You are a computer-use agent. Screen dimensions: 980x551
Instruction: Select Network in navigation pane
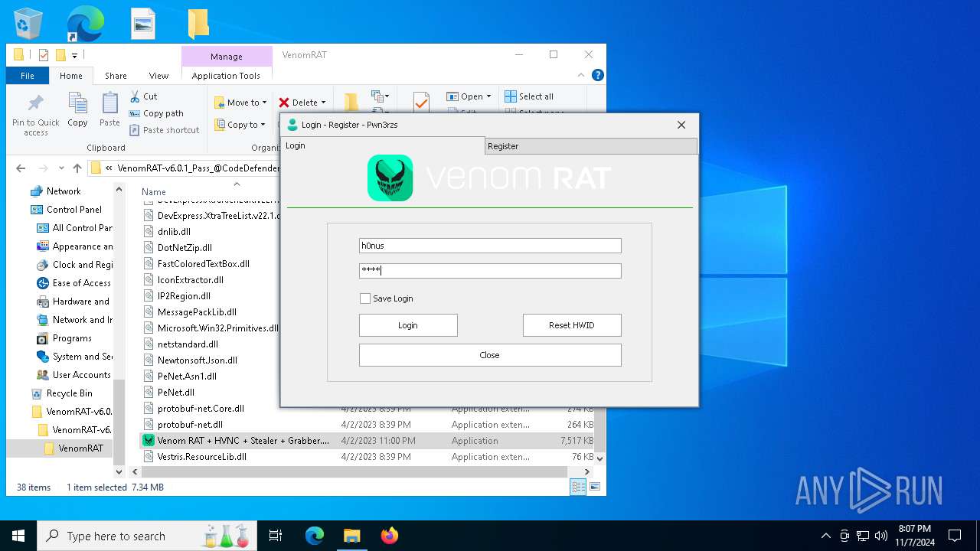pyautogui.click(x=64, y=191)
